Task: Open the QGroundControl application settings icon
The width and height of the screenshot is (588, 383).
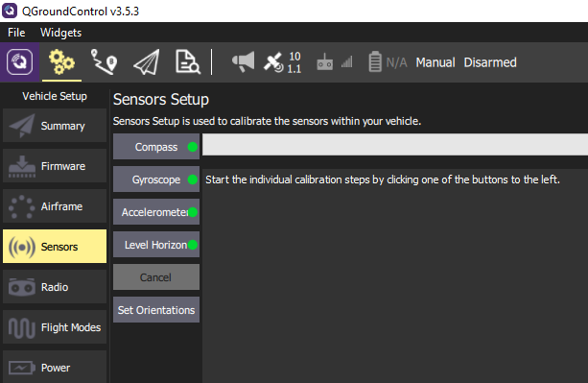Action: 19,61
